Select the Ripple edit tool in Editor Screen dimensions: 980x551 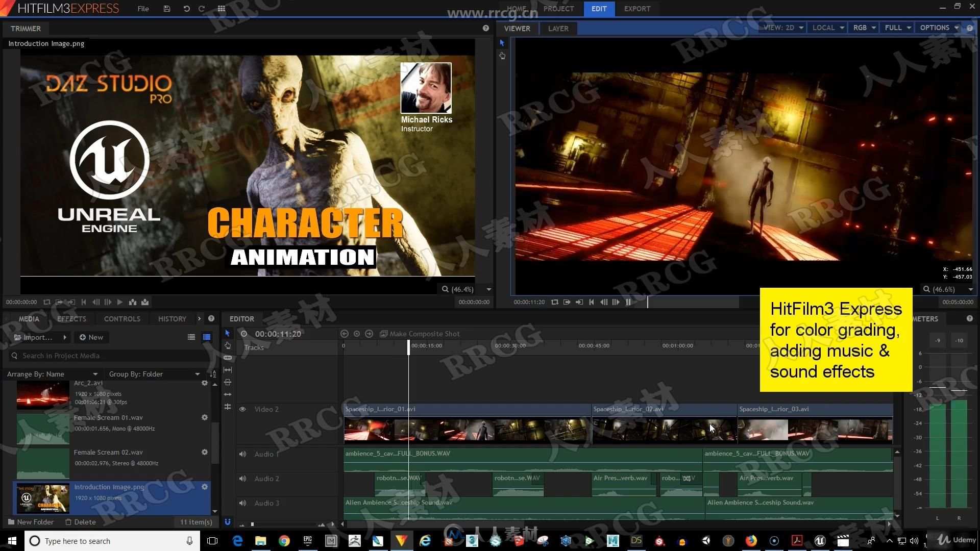(228, 394)
